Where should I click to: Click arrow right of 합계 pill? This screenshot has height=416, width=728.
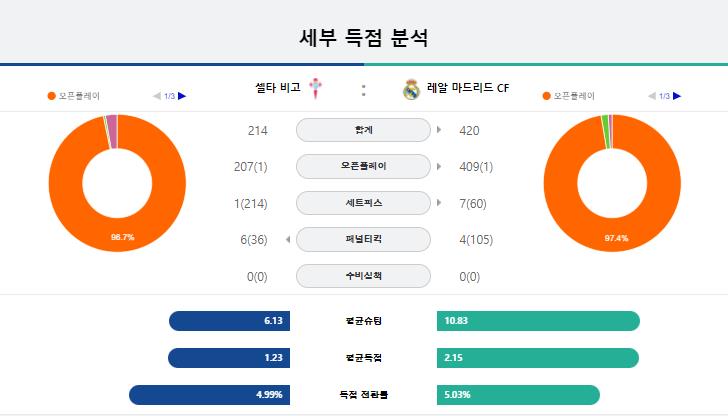coord(439,130)
